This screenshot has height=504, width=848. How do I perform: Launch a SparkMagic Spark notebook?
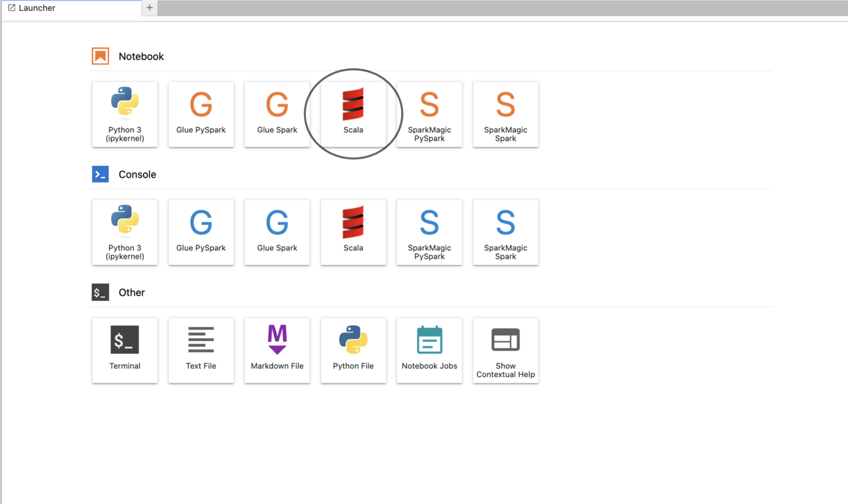[505, 114]
